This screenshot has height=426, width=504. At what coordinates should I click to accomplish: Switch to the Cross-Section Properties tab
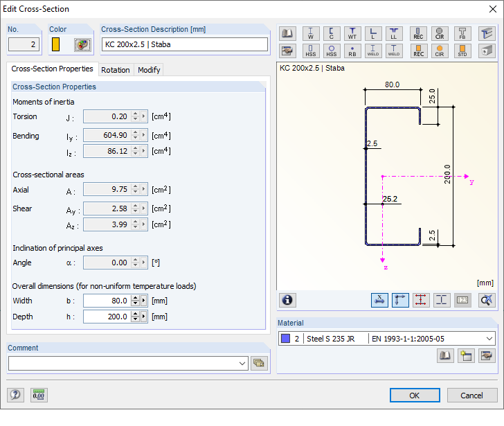[x=52, y=69]
